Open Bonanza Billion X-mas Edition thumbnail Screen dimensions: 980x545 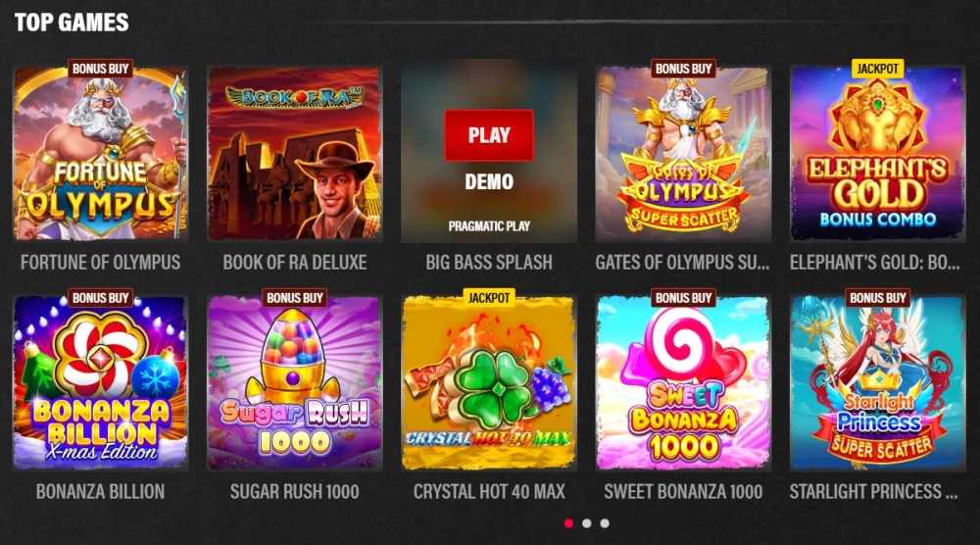(100, 382)
